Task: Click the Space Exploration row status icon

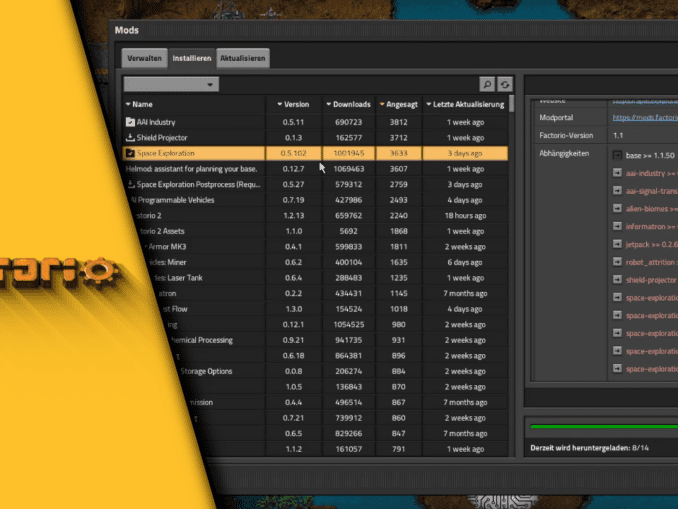Action: (130, 154)
